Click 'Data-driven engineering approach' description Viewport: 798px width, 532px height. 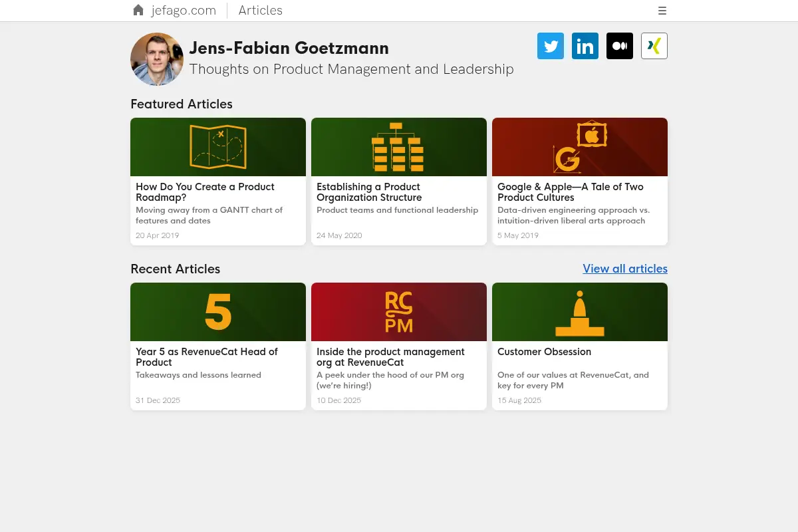pos(573,215)
